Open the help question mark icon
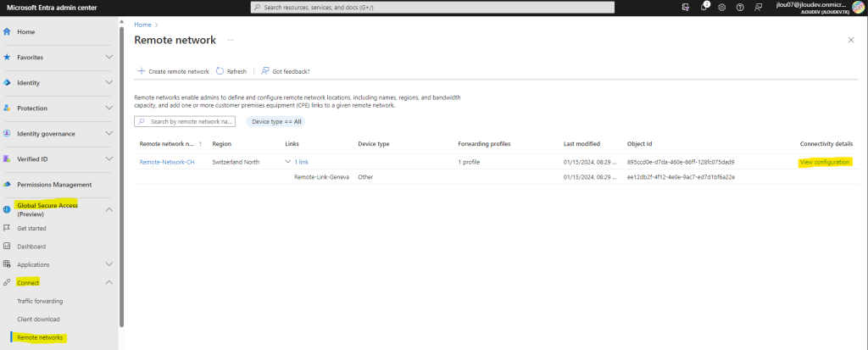 740,7
